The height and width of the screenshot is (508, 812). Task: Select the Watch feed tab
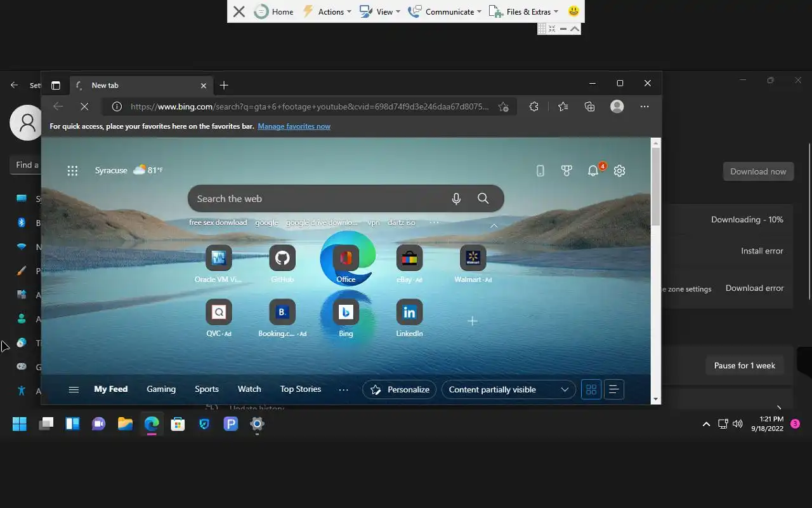(x=249, y=389)
